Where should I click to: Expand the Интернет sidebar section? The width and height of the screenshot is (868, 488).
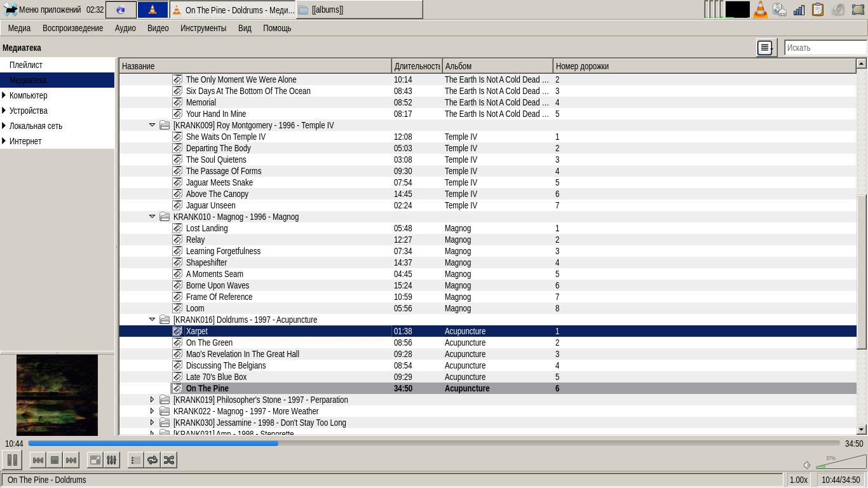pyautogui.click(x=4, y=141)
